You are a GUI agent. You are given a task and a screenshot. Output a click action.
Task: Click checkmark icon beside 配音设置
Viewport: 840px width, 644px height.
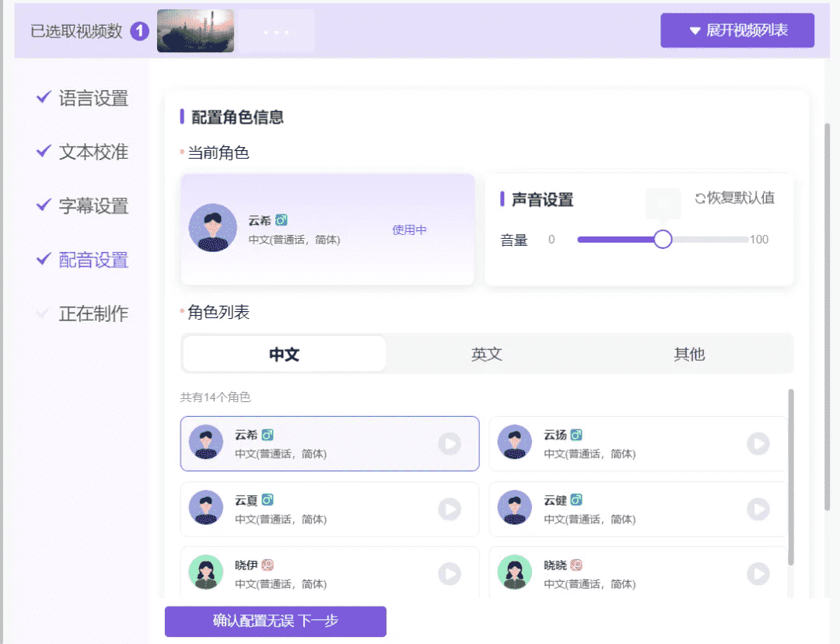tap(44, 259)
